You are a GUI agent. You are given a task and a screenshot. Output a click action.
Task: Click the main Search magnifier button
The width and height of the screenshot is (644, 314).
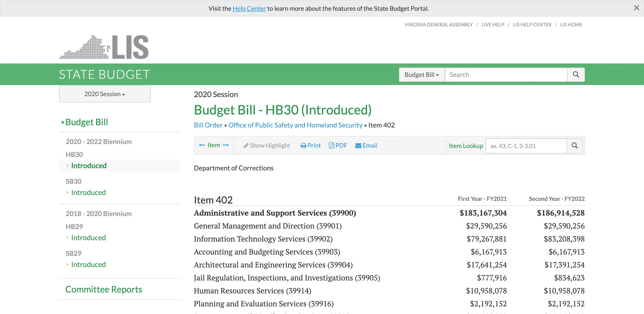click(x=576, y=74)
